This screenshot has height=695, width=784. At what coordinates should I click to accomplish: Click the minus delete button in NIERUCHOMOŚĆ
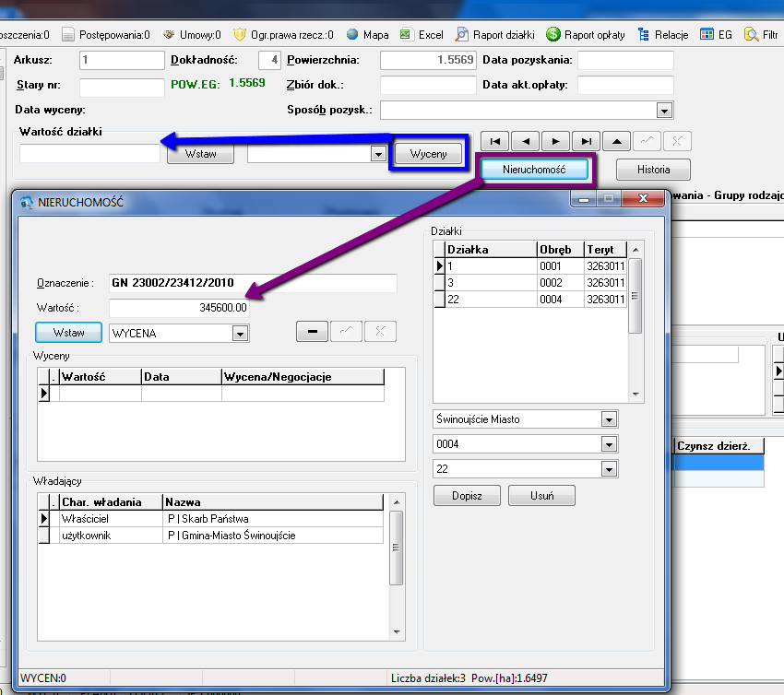(x=312, y=331)
